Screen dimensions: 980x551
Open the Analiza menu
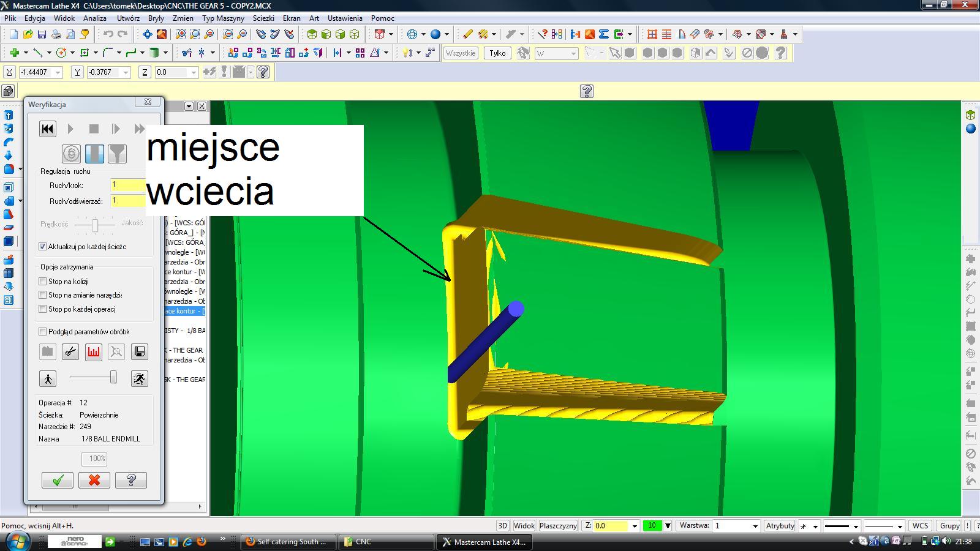pos(95,18)
